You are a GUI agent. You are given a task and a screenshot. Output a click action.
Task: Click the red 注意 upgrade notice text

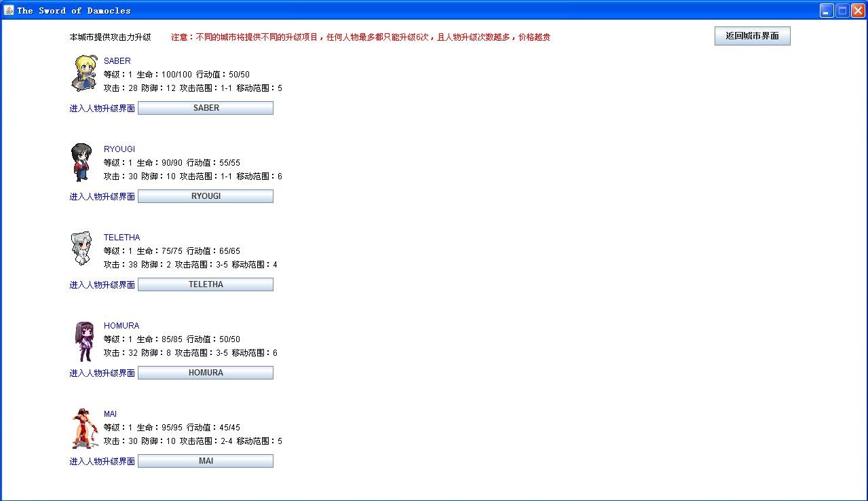pyautogui.click(x=360, y=37)
